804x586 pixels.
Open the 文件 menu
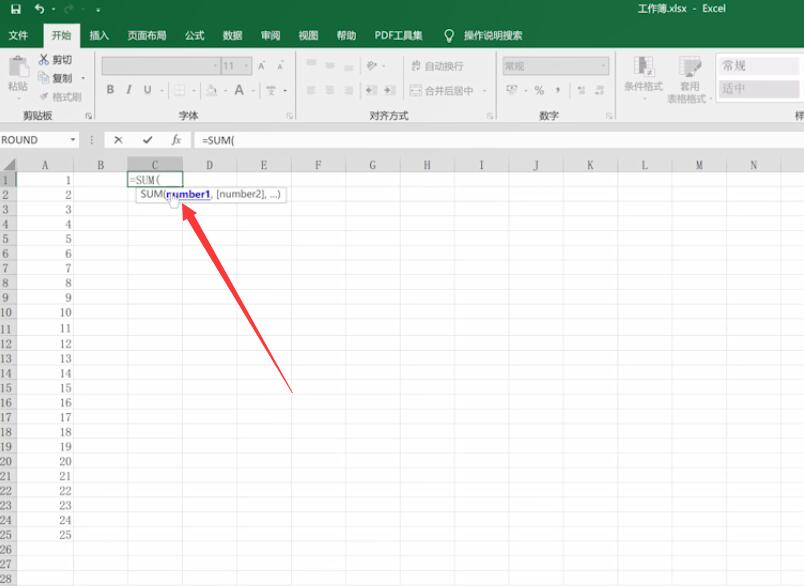[x=18, y=35]
